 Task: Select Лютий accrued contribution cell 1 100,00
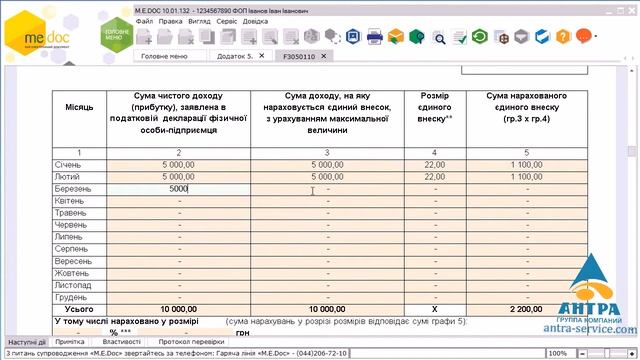coord(527,177)
